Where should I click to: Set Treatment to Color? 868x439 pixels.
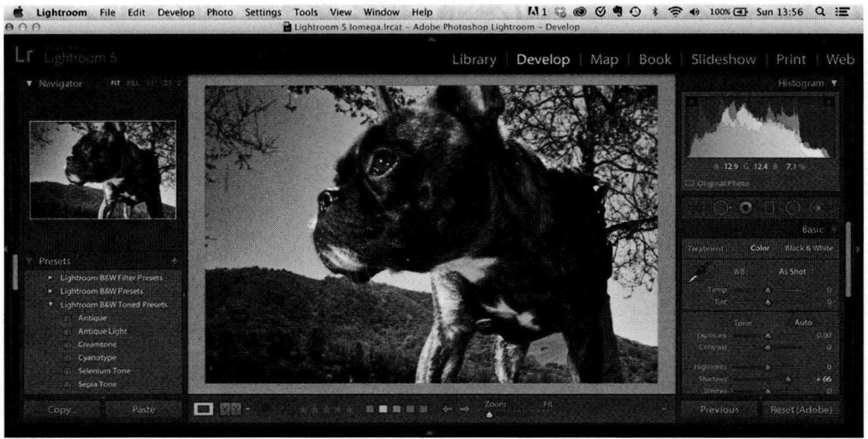click(x=760, y=248)
